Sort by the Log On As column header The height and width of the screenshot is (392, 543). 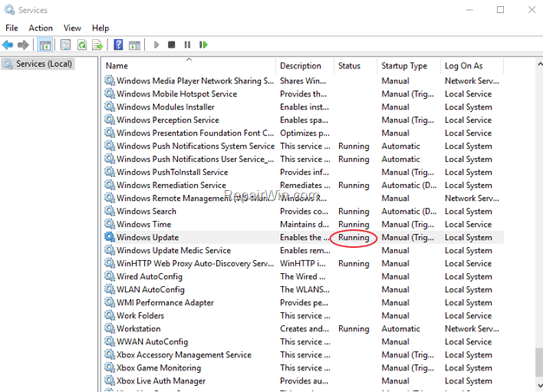pos(473,66)
